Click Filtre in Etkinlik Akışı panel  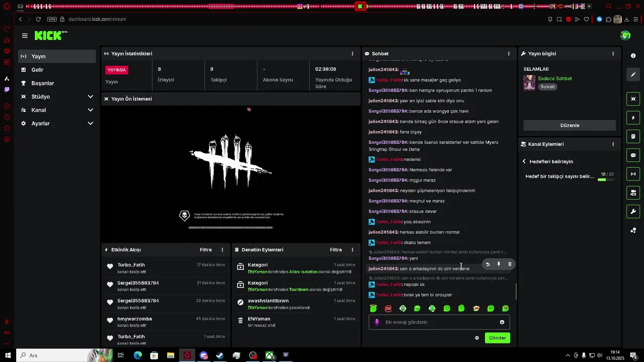205,249
